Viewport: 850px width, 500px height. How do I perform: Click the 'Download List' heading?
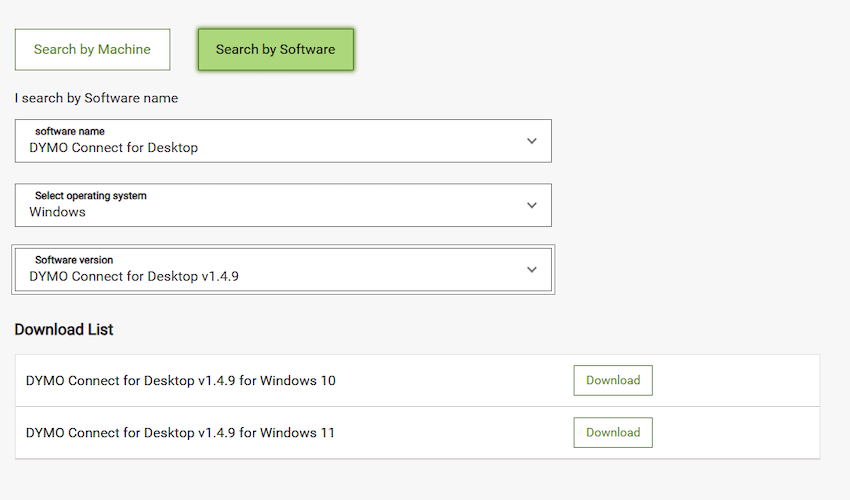64,329
